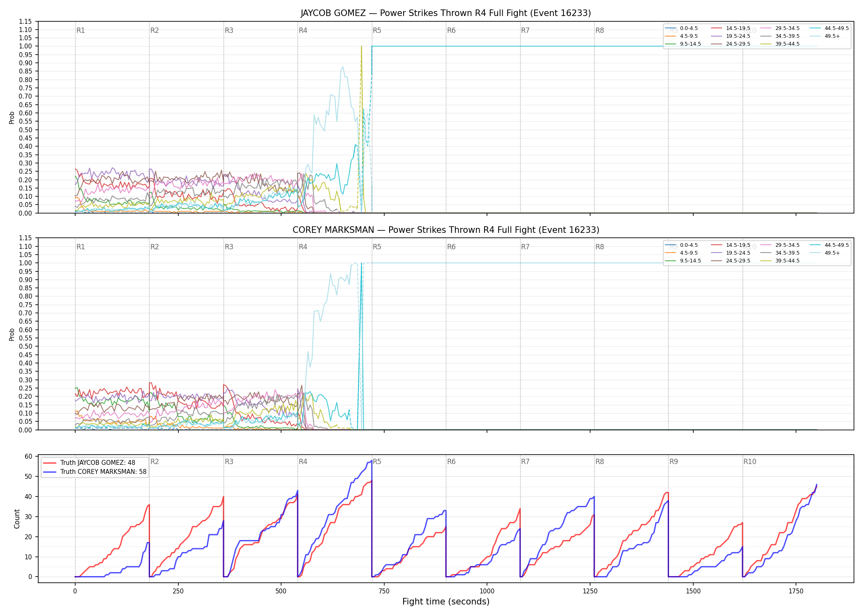Click R3 round label in the Count chart
863x616 pixels.
[x=229, y=462]
